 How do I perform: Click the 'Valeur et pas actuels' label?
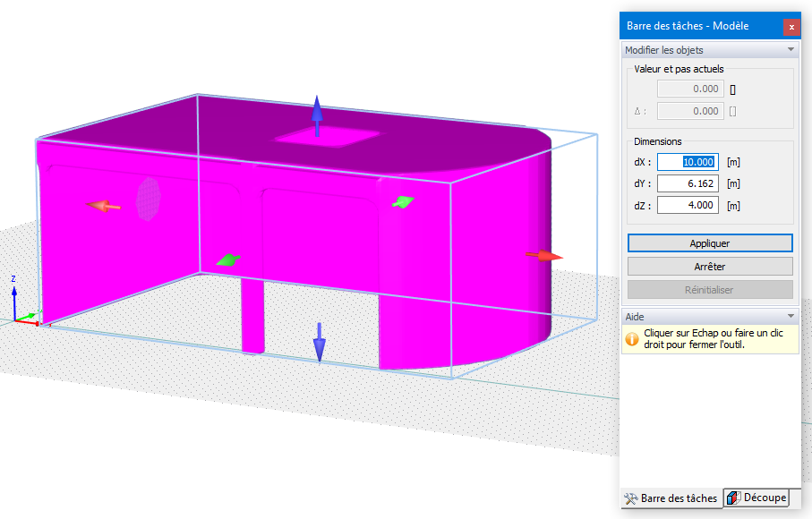click(x=679, y=69)
